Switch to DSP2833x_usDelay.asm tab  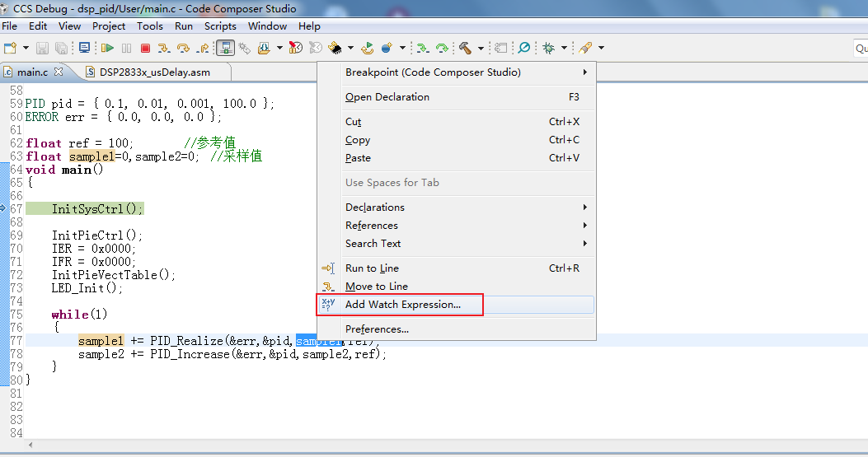point(154,72)
